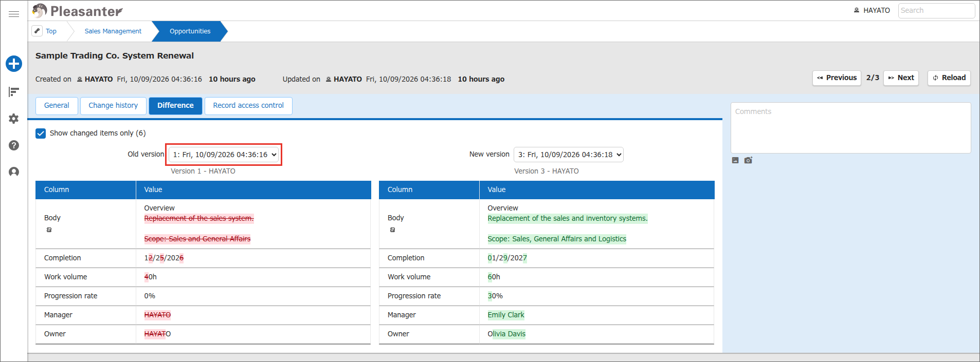Image resolution: width=980 pixels, height=362 pixels.
Task: Click the blue plus new-record icon
Action: click(x=14, y=64)
